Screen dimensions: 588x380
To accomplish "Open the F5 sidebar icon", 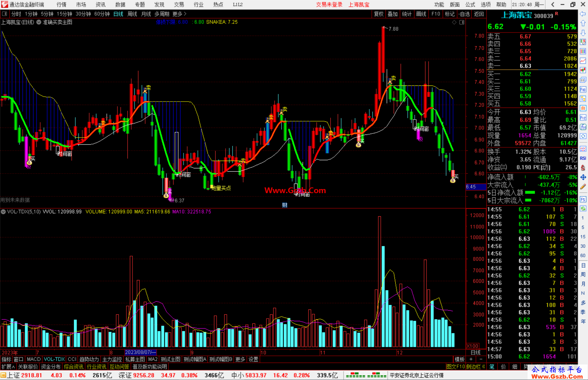I will tap(583, 199).
